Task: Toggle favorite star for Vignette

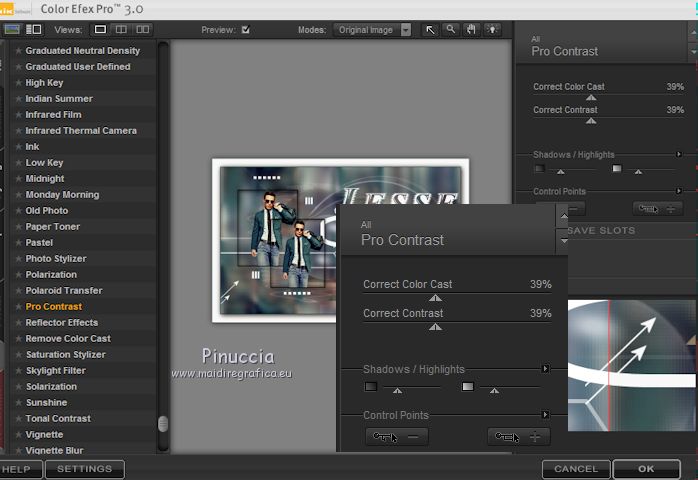Action: point(18,435)
